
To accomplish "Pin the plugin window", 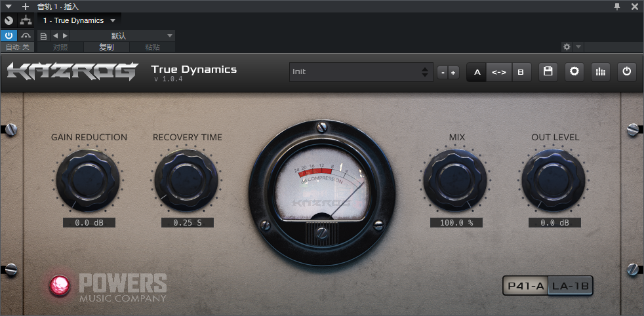I will click(617, 6).
